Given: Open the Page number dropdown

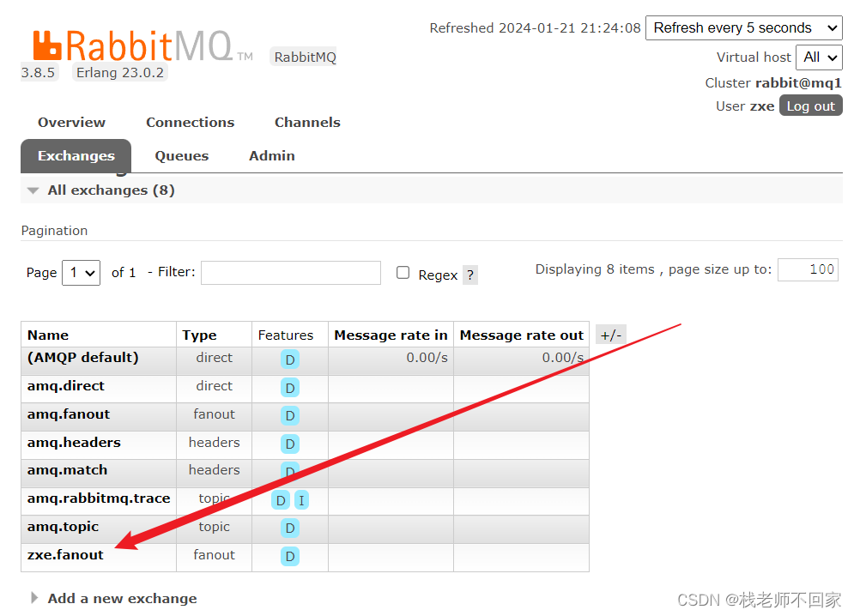Looking at the screenshot, I should coord(82,272).
